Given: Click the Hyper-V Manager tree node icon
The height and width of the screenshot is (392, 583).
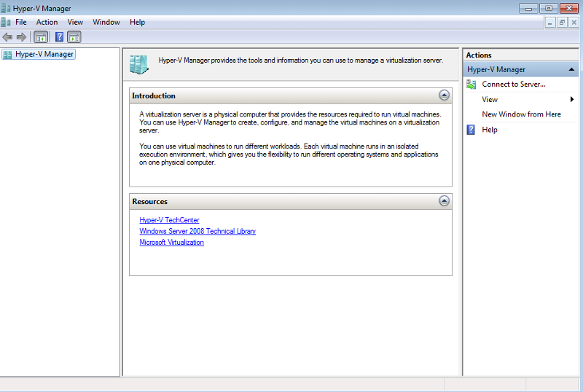Looking at the screenshot, I should 7,55.
